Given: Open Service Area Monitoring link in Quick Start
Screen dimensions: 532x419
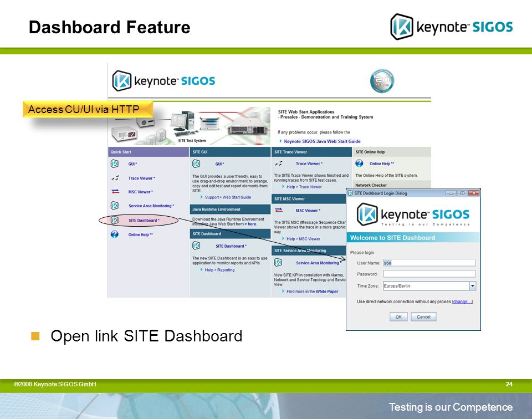Looking at the screenshot, I should click(x=151, y=206).
